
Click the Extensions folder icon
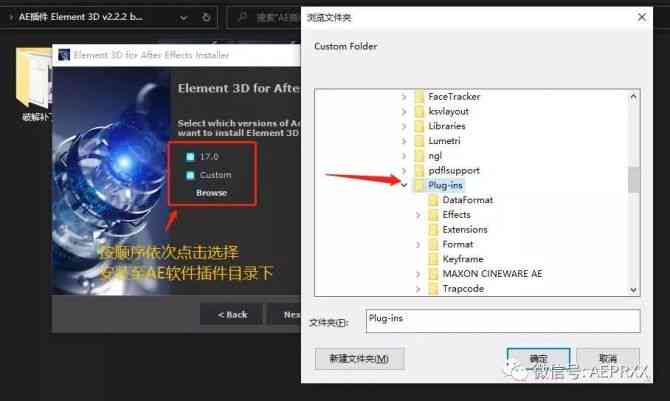tap(433, 230)
